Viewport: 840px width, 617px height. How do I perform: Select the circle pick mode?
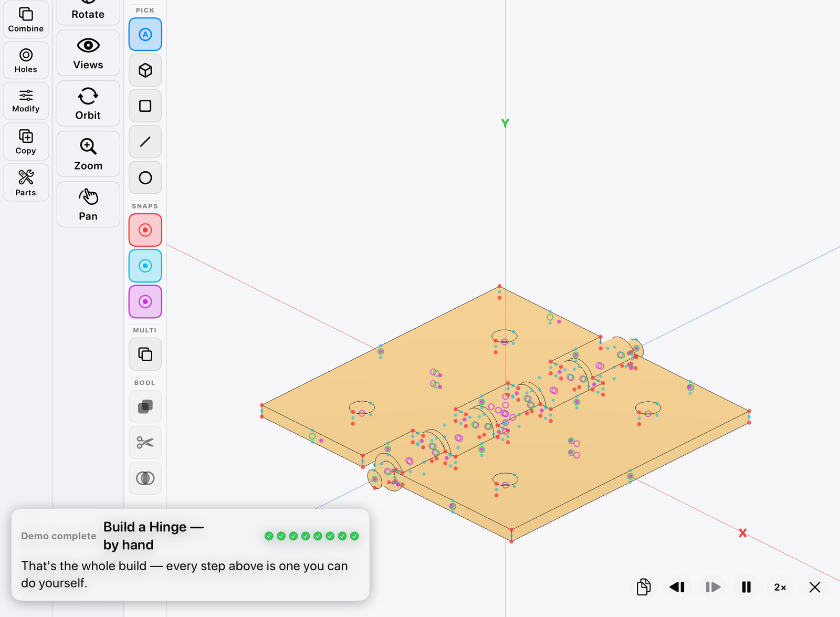point(145,177)
